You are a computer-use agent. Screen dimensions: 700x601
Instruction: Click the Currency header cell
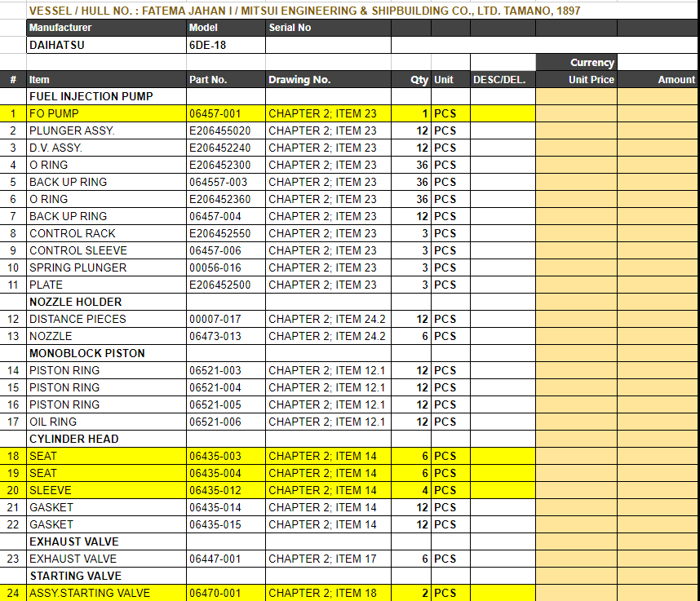(576, 62)
